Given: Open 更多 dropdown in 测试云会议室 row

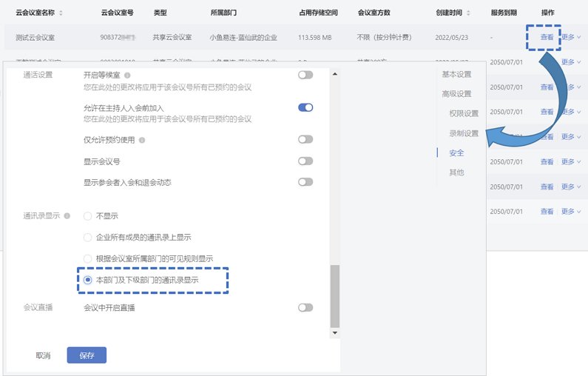Looking at the screenshot, I should [571, 37].
